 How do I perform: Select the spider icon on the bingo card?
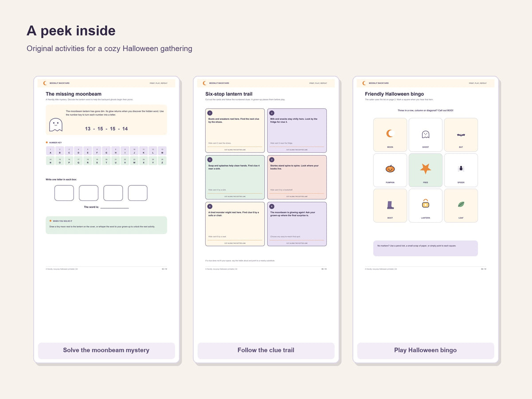click(461, 168)
